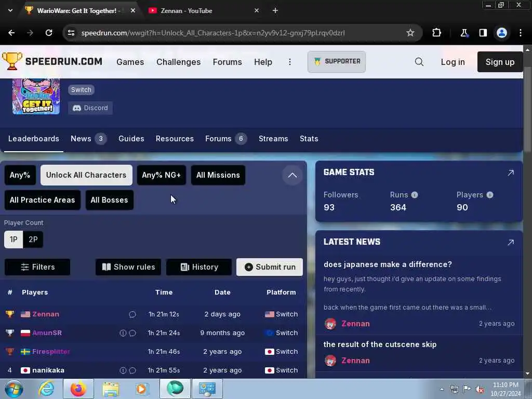Open the Chrome profile avatar
The width and height of the screenshot is (532, 399).
click(502, 33)
